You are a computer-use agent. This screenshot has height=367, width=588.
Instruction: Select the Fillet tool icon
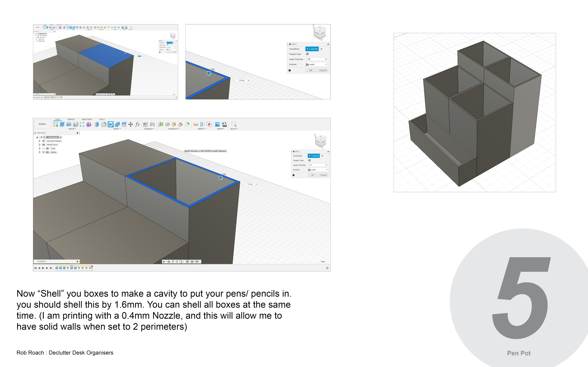[104, 125]
